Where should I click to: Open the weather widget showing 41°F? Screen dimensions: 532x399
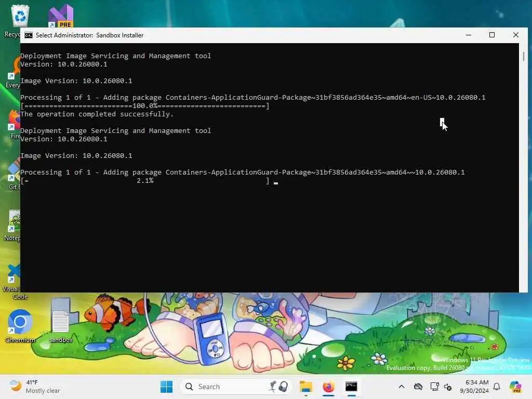point(34,387)
